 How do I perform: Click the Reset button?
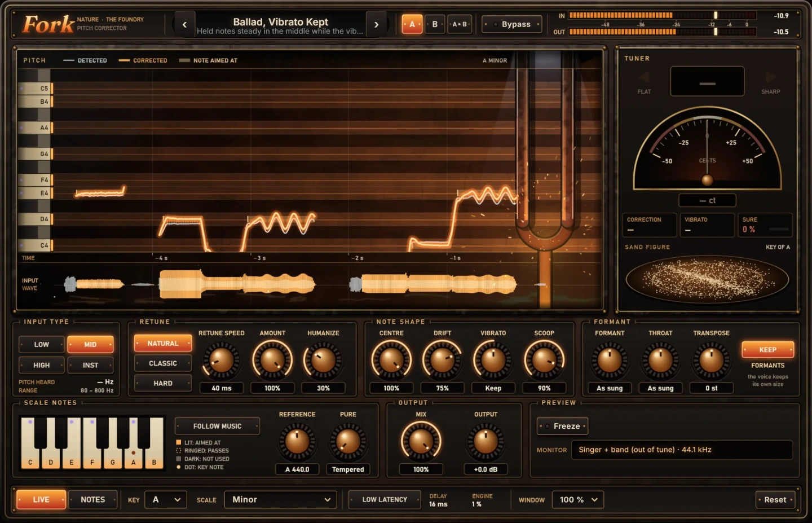point(775,499)
